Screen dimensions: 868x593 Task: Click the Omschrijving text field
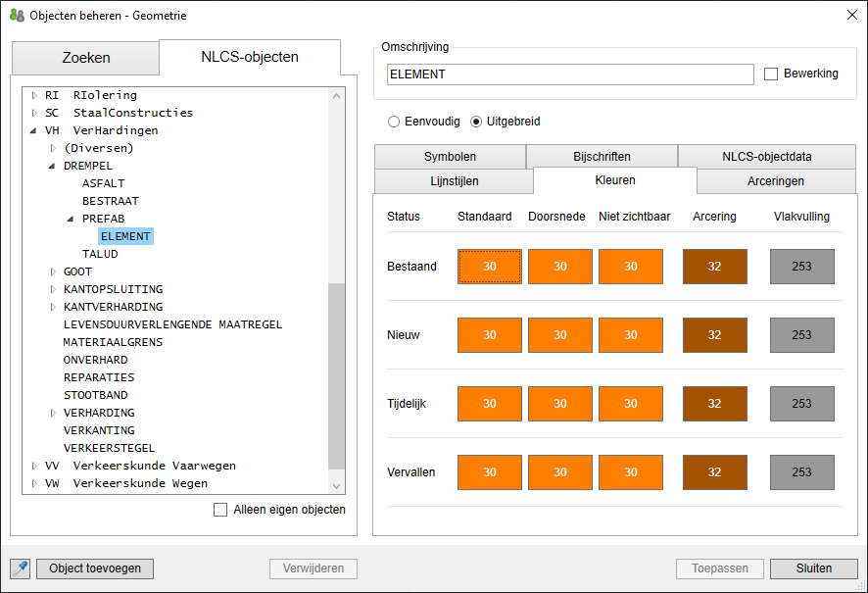(568, 74)
